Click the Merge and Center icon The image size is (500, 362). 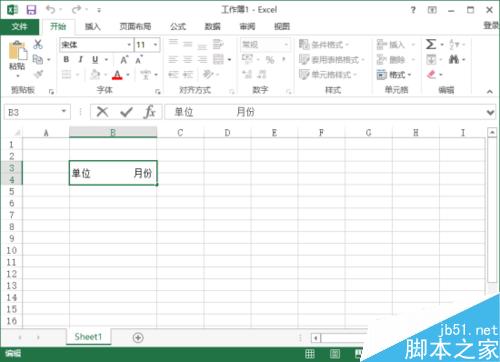219,60
